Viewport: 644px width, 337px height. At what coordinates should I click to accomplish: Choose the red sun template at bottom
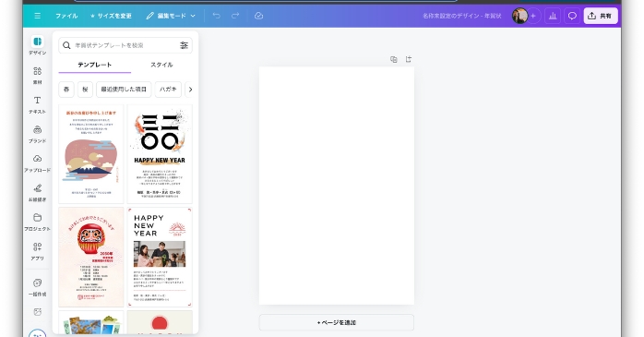[x=160, y=322]
